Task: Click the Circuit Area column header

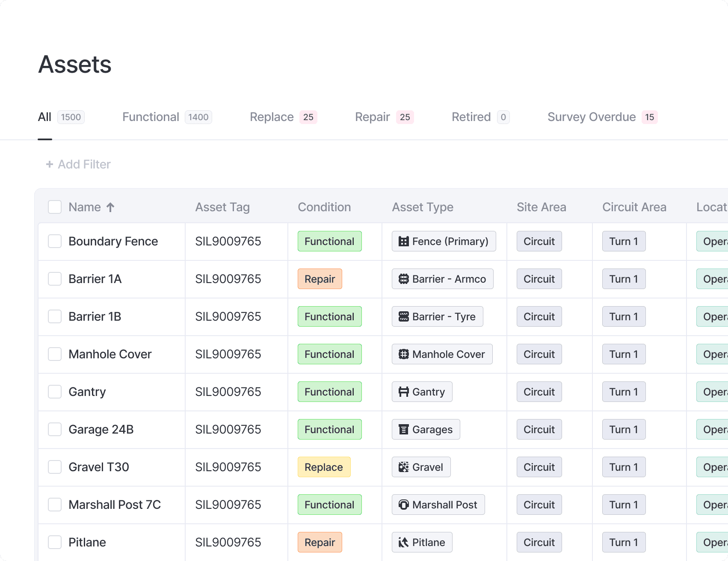Action: (634, 207)
